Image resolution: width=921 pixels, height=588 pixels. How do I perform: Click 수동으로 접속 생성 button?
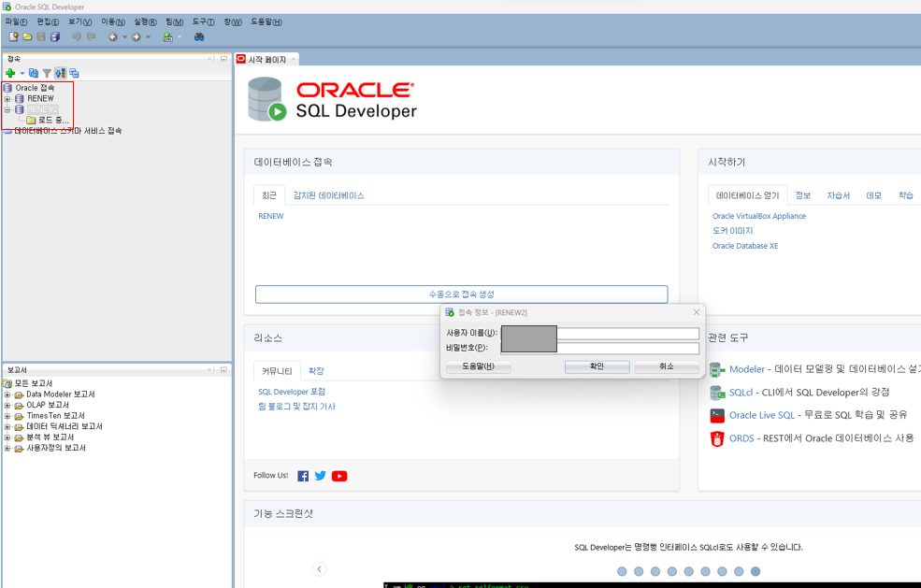point(462,294)
